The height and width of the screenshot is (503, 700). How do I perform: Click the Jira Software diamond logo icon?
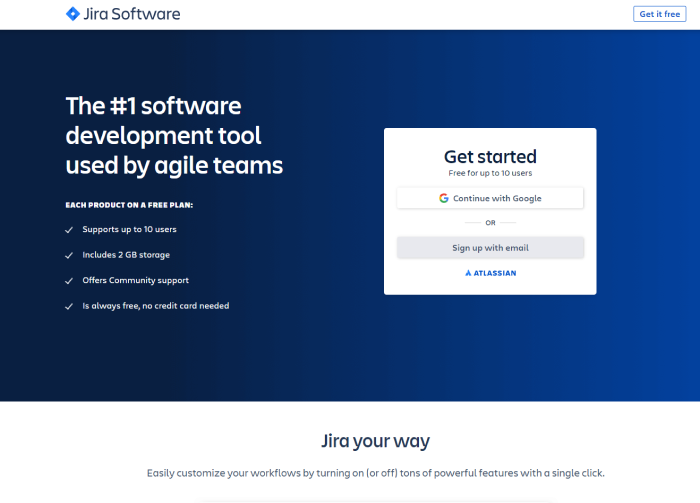pos(73,14)
